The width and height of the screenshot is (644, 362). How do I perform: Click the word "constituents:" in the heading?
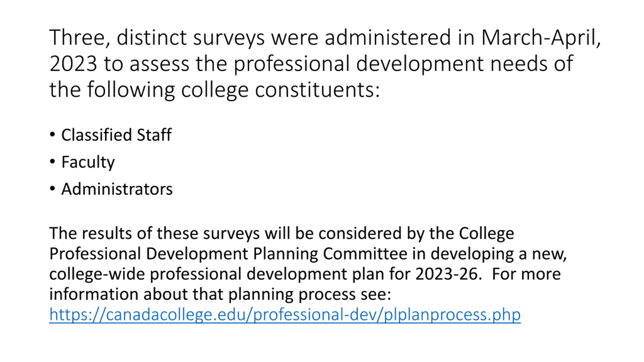coord(317,90)
